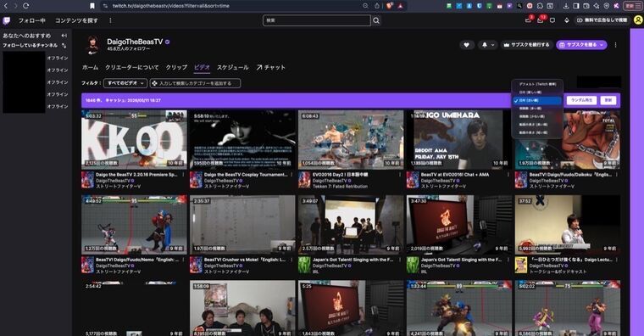Select the fifth sort option in dropdown

[x=537, y=116]
